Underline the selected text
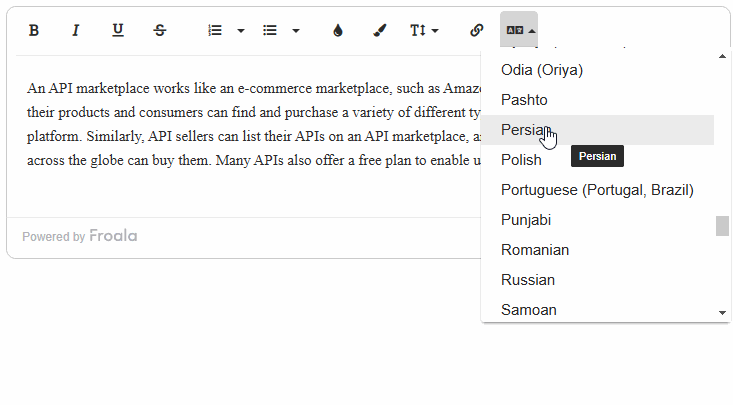This screenshot has width=733, height=405. coord(118,30)
